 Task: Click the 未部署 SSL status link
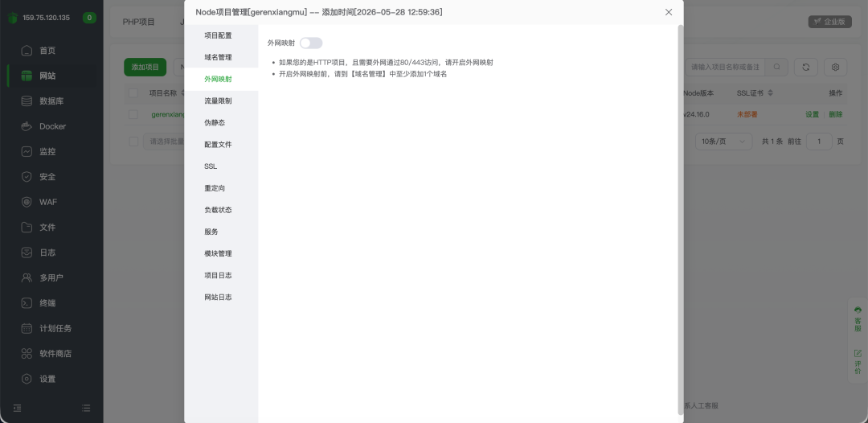747,115
